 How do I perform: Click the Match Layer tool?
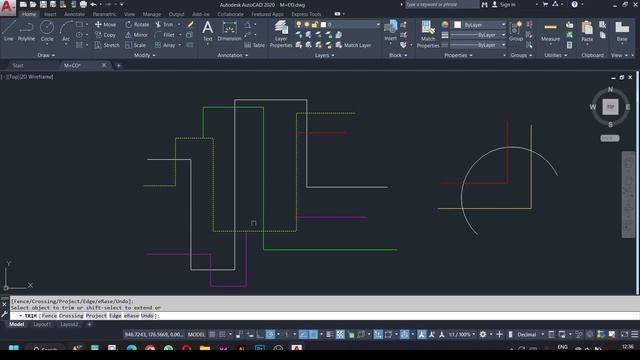pos(353,45)
